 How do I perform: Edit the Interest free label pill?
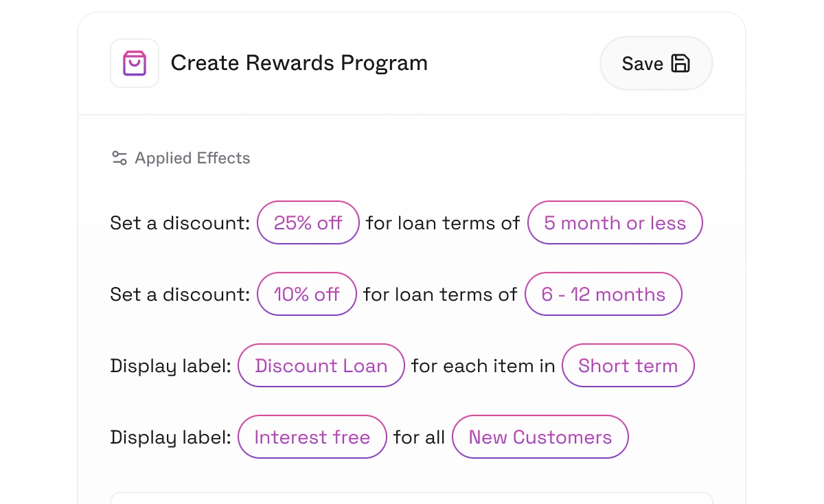click(312, 437)
